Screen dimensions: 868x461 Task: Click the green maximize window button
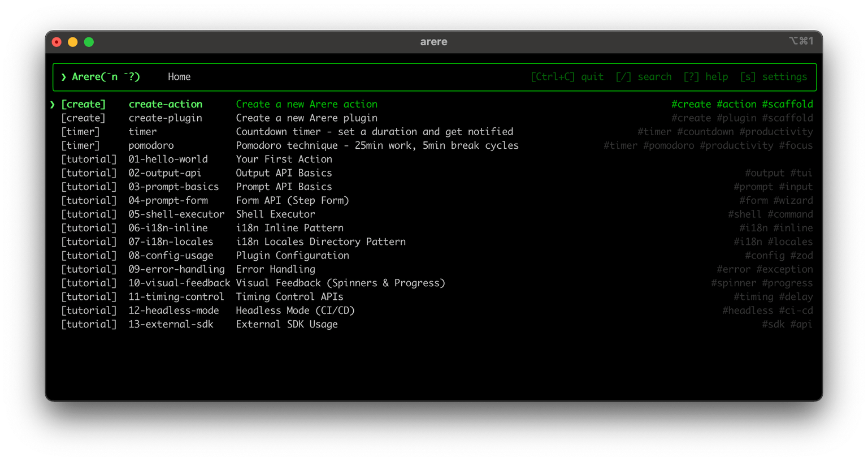pos(89,42)
